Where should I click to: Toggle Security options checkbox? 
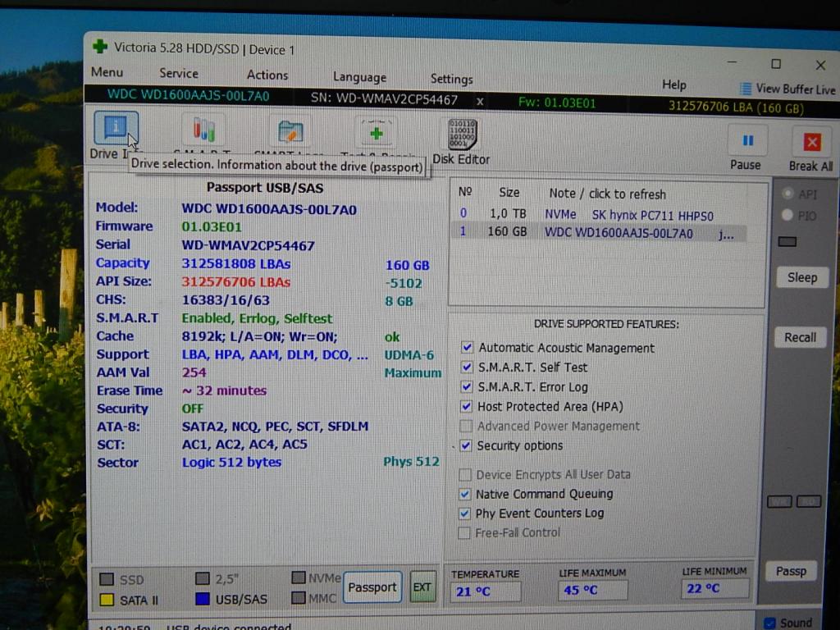pos(466,445)
